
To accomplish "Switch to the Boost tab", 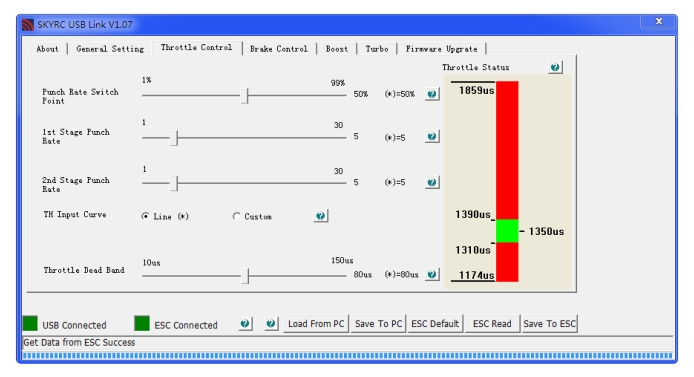I will tap(337, 49).
